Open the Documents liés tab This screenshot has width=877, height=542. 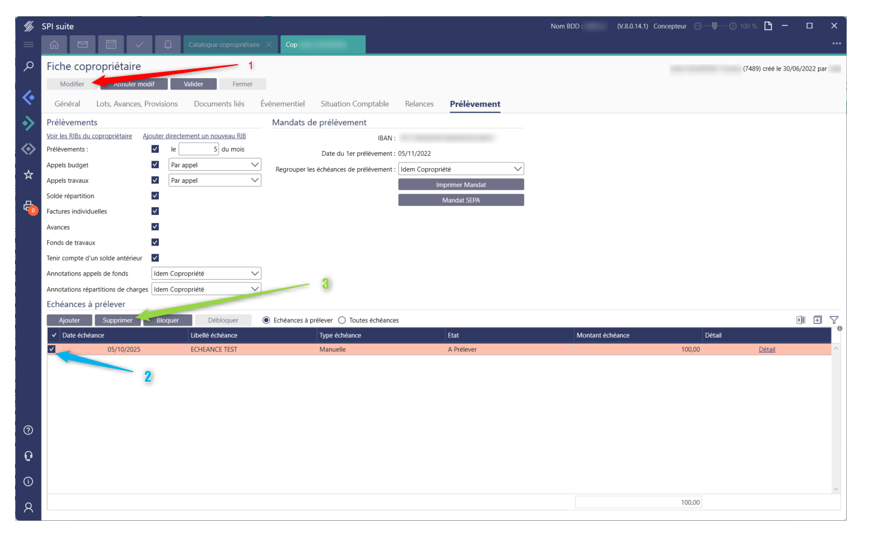point(219,104)
